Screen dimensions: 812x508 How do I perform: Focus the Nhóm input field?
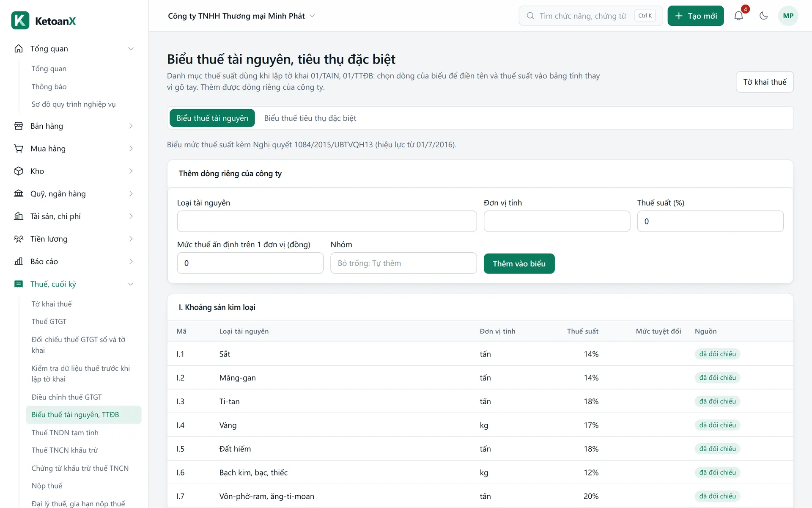tap(404, 263)
